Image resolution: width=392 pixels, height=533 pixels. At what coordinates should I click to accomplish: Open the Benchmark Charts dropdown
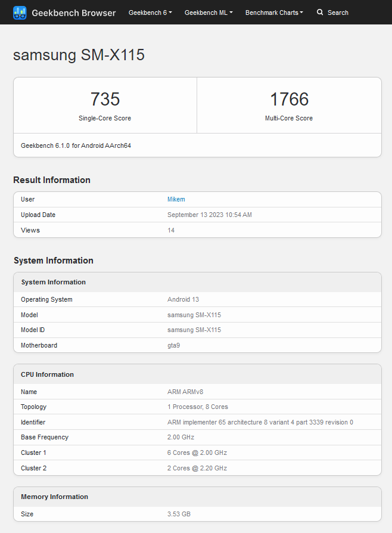click(x=274, y=13)
